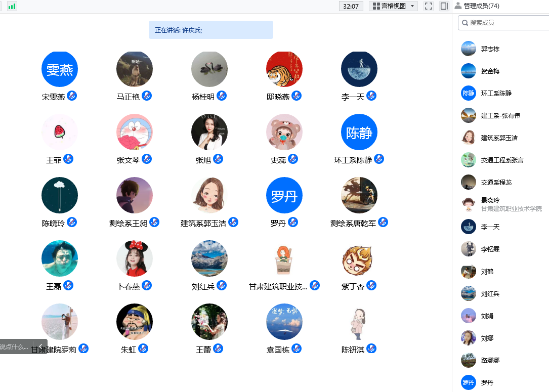Enter fullscreen mode using the fullscreen icon
Viewport: 549px width, 392px height.
(429, 6)
